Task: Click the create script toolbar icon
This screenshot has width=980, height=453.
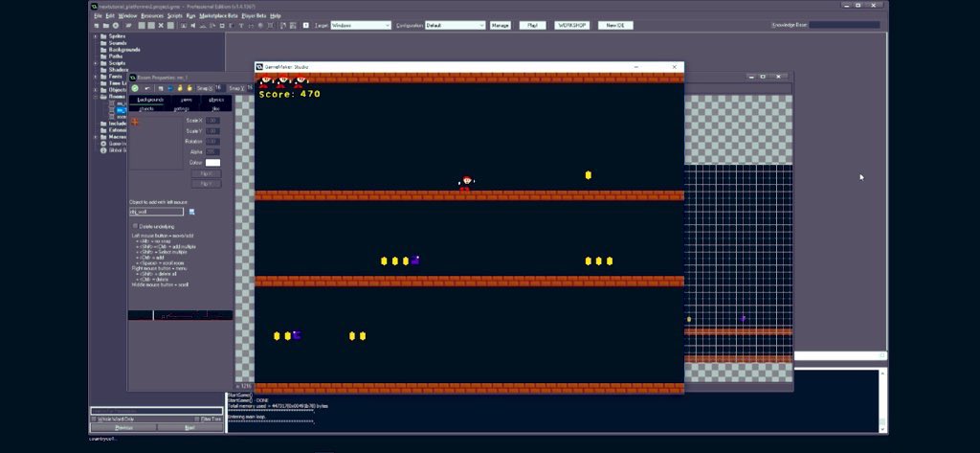Action: pyautogui.click(x=222, y=26)
